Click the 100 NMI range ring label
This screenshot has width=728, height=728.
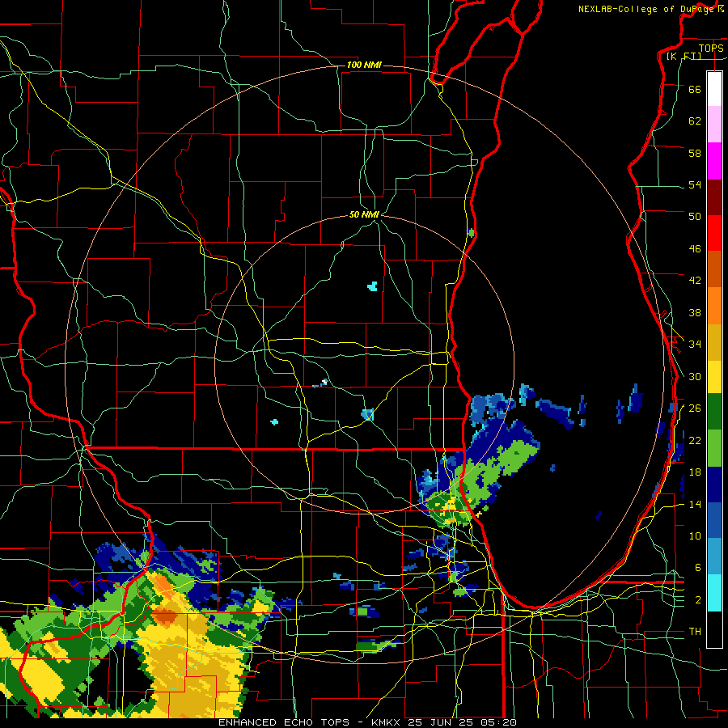(364, 65)
